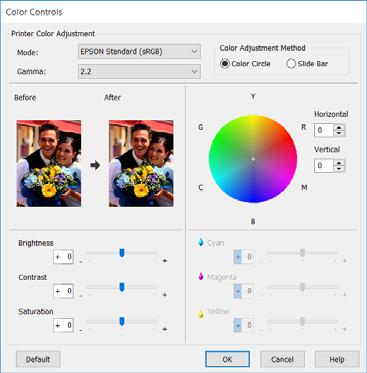This screenshot has height=373, width=367.
Task: Expand the Gamma dropdown showing 2.2
Action: coord(139,71)
